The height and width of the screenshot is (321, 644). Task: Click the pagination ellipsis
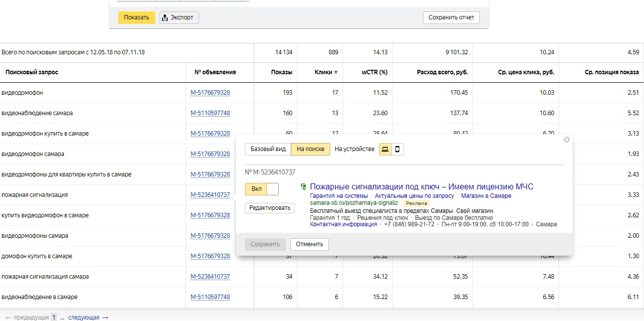point(62,317)
